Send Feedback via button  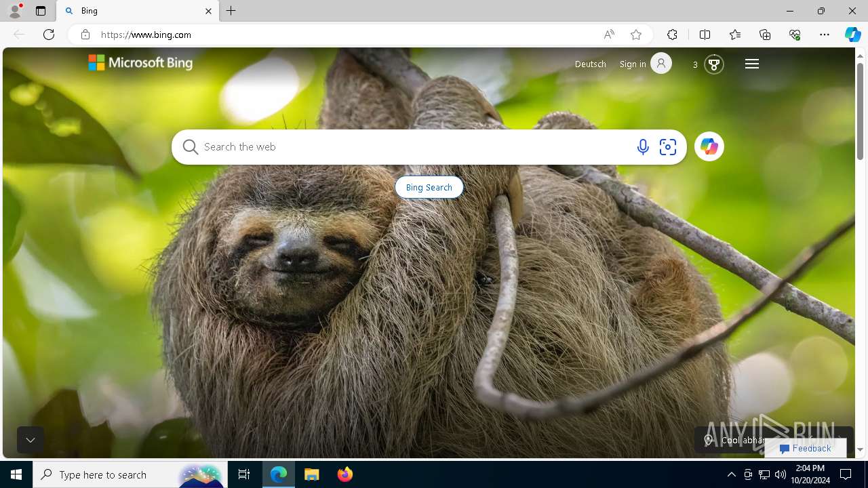[806, 448]
